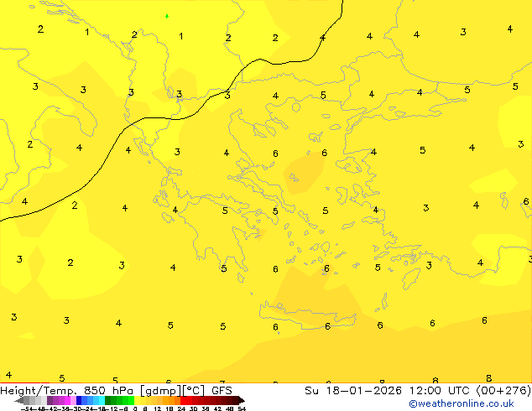The height and width of the screenshot is (411, 532).
Task: Open the weatheronline.co.uk copyright link
Action: pyautogui.click(x=461, y=403)
